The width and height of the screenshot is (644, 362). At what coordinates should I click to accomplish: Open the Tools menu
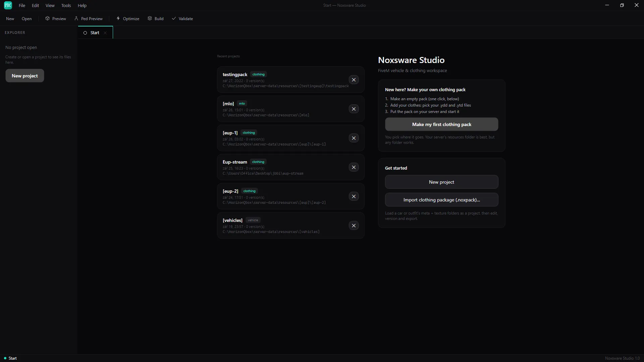click(66, 5)
